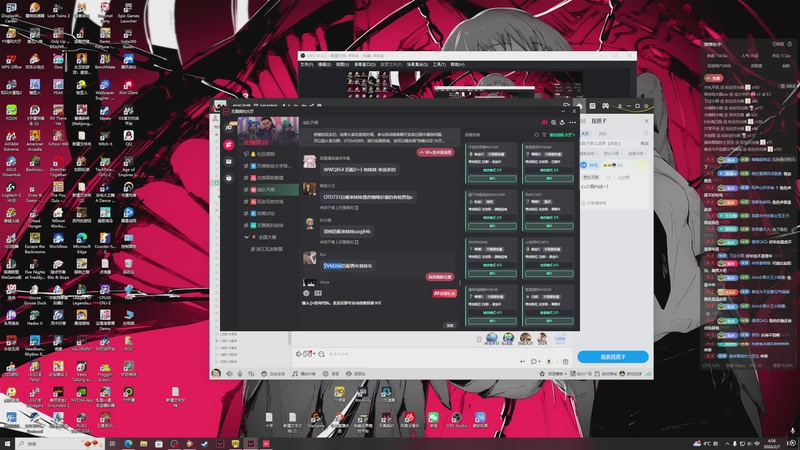
Task: Toggle the microphone in YY bottom bar
Action: [240, 373]
